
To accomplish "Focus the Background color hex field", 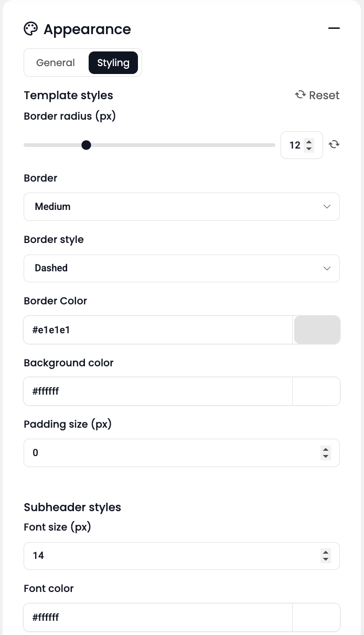I will point(157,391).
